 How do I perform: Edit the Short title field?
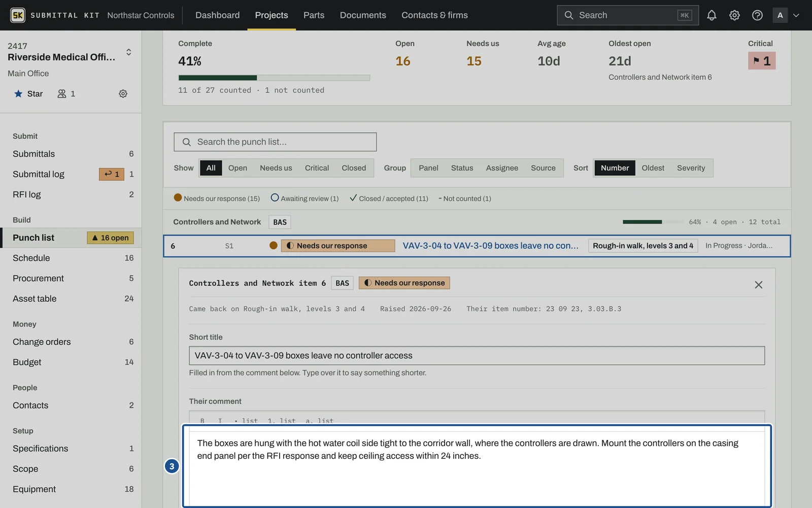(477, 356)
